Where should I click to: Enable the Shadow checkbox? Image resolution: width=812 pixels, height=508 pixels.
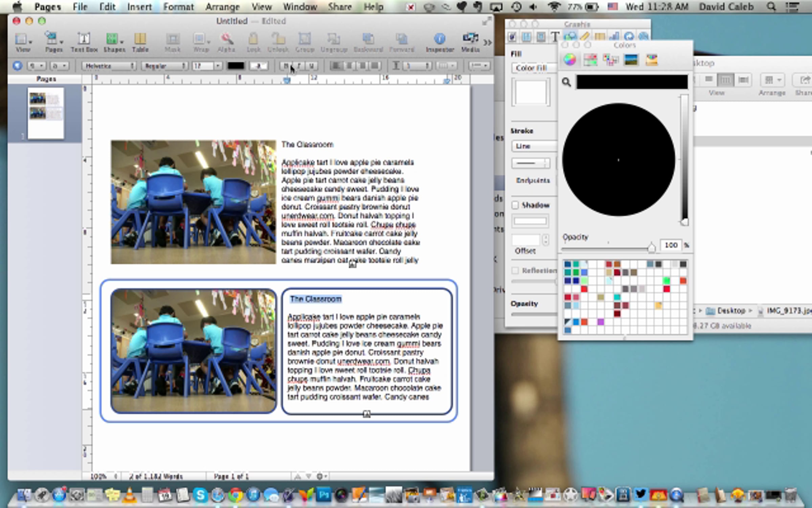(515, 205)
